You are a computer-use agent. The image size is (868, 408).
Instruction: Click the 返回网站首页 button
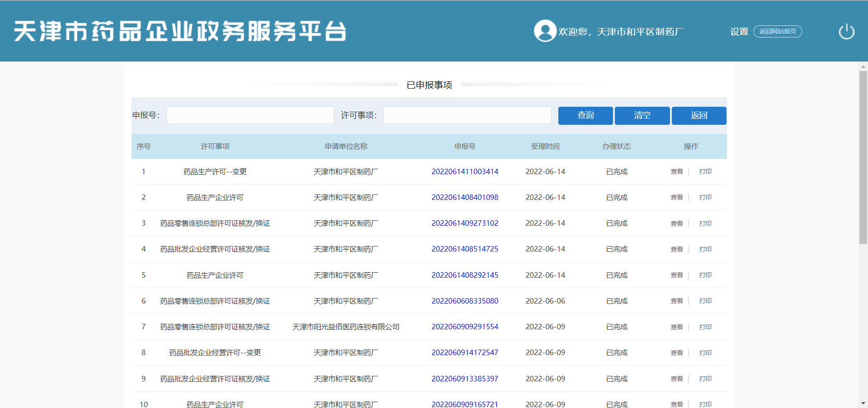tap(777, 32)
